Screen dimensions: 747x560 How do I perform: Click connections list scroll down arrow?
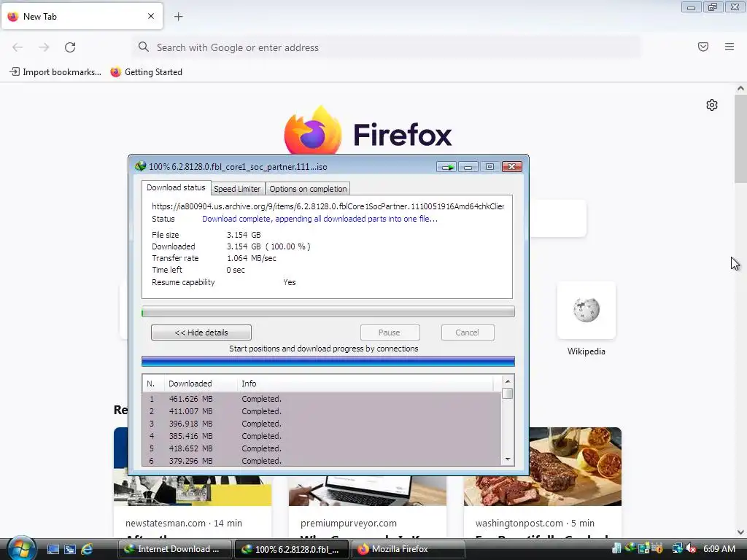point(508,459)
